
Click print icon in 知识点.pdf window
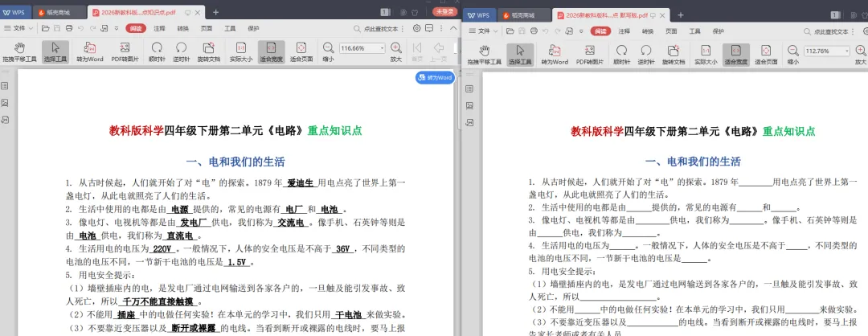pyautogui.click(x=69, y=28)
